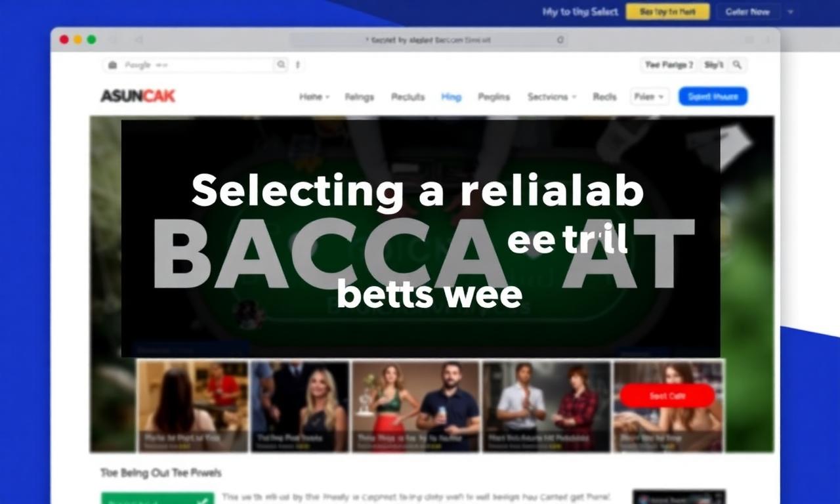Open the thumbnail of the blonde woman with a man in a suit

click(x=299, y=406)
